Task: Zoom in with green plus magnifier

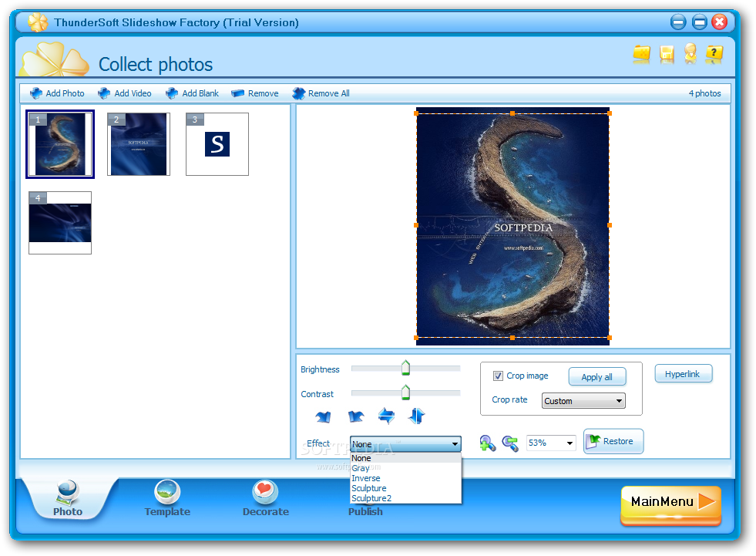Action: (x=488, y=443)
